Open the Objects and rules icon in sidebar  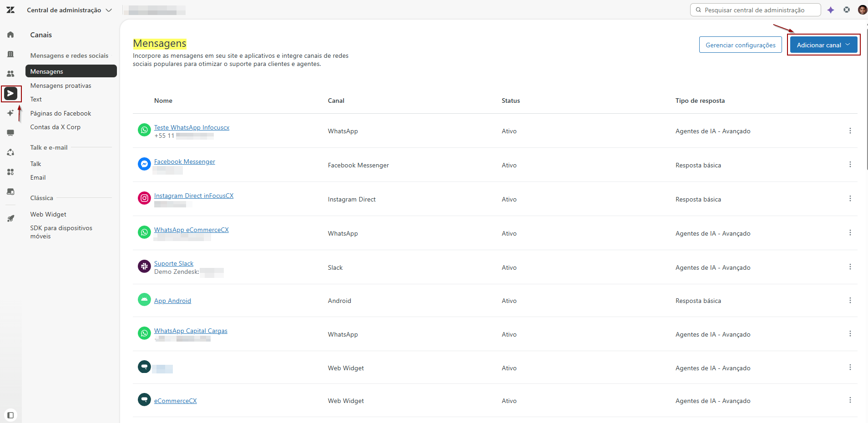point(10,152)
